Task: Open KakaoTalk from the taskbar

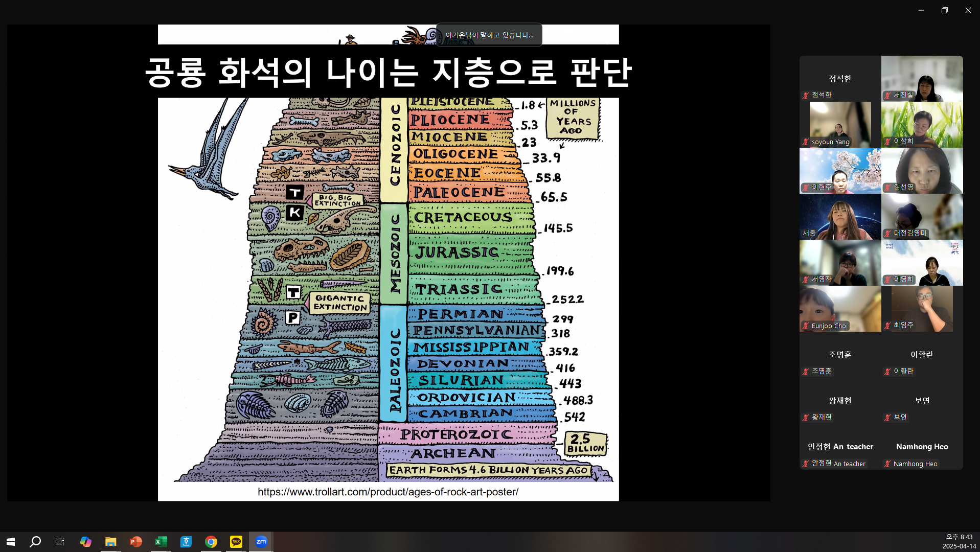Action: 236,542
